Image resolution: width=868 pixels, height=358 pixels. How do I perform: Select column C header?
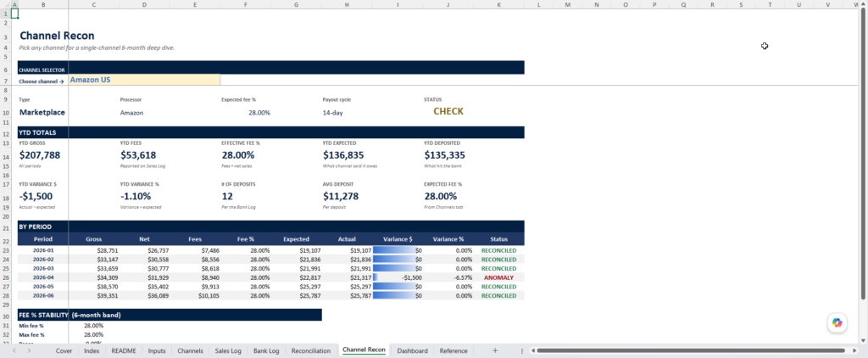[93, 4]
